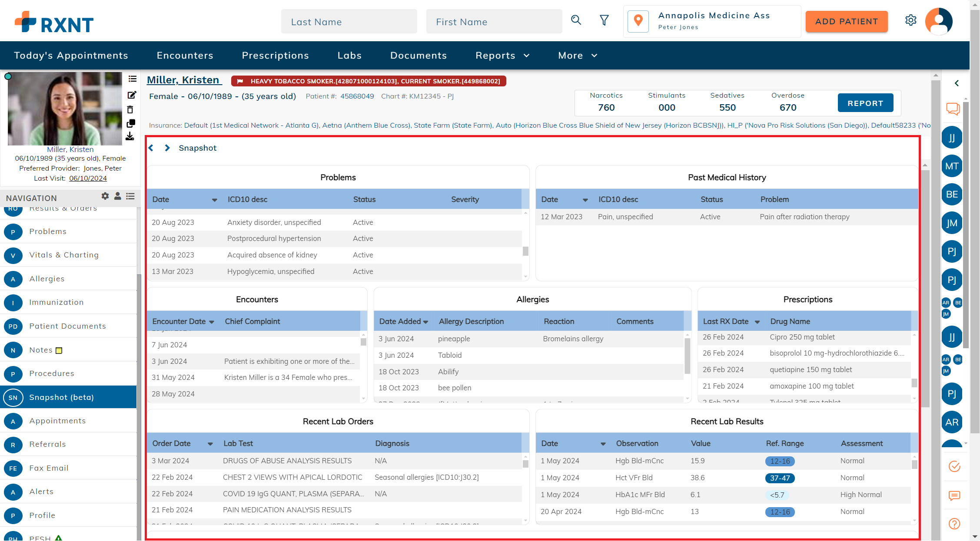This screenshot has height=541, width=980.
Task: Open Aetna (Anthem Blue Cross) insurance link
Action: pyautogui.click(x=366, y=125)
